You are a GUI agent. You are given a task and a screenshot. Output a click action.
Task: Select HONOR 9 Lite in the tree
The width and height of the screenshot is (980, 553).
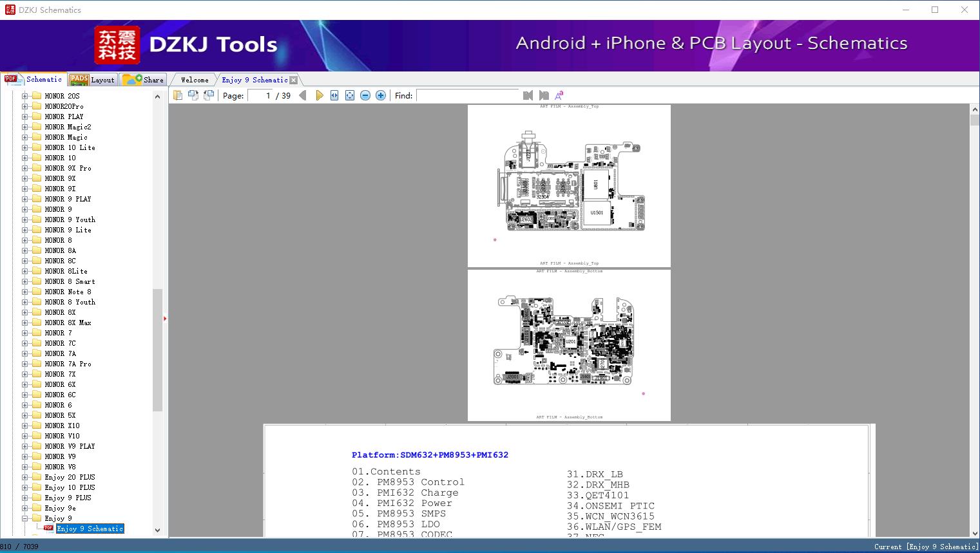click(x=68, y=230)
